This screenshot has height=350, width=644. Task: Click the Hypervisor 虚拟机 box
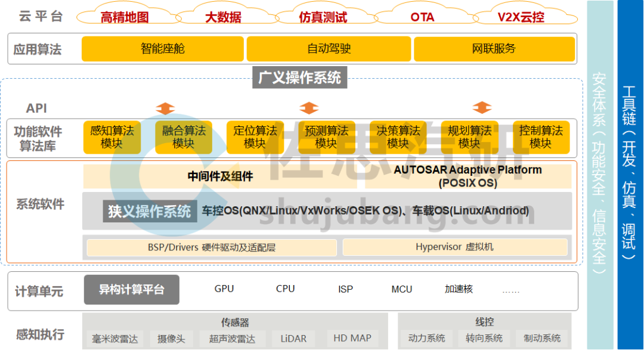point(455,247)
